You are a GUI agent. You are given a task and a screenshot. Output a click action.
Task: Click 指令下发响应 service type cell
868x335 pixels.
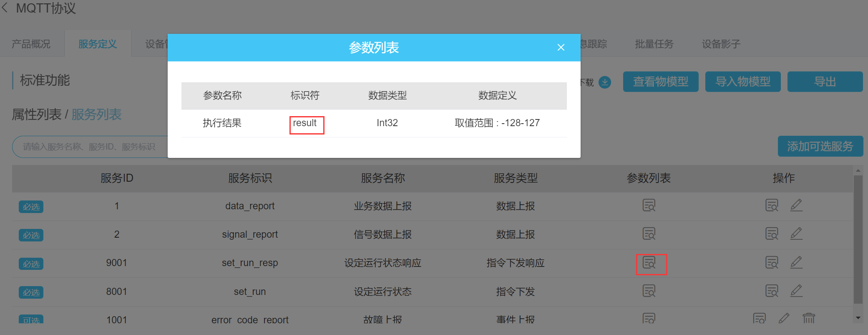[x=516, y=263]
